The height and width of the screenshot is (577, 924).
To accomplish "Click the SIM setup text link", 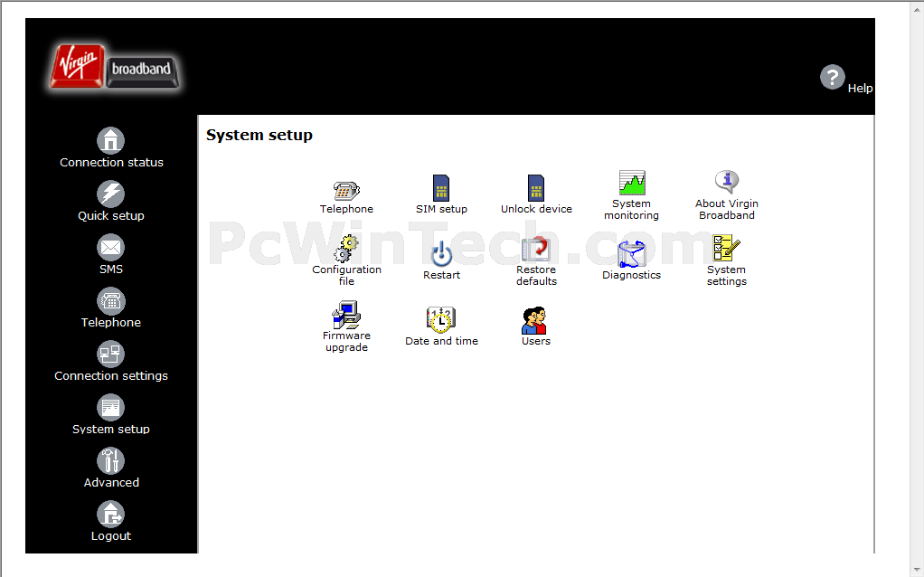I will click(441, 209).
